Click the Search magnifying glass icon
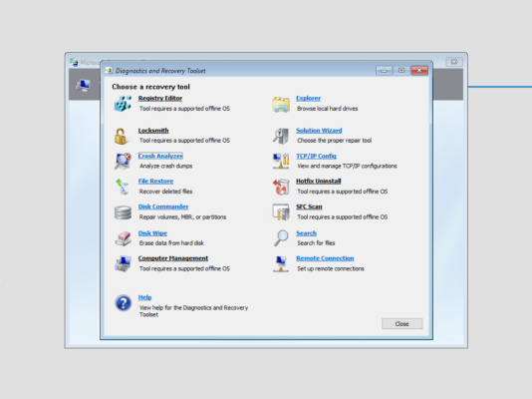This screenshot has width=532, height=399. pyautogui.click(x=281, y=237)
